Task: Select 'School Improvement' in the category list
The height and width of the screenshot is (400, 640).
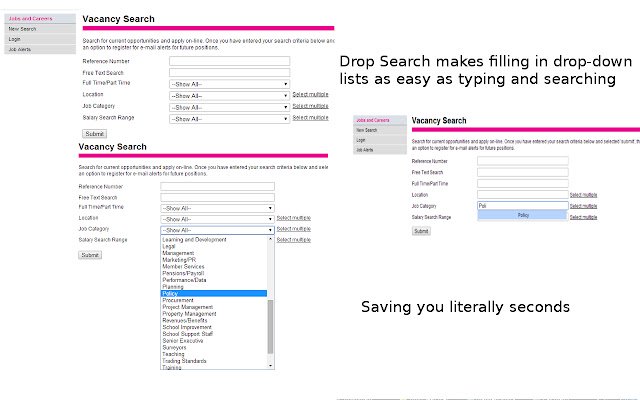Action: tap(214, 327)
